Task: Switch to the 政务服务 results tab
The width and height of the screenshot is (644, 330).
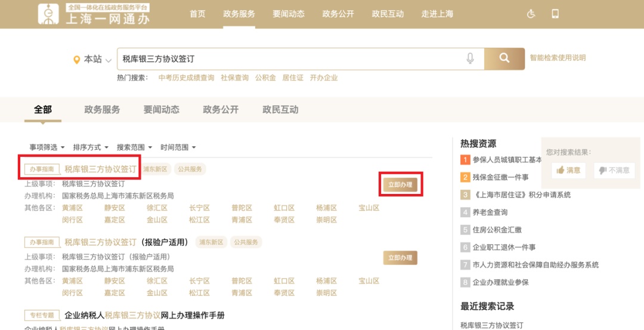Action: click(x=102, y=110)
